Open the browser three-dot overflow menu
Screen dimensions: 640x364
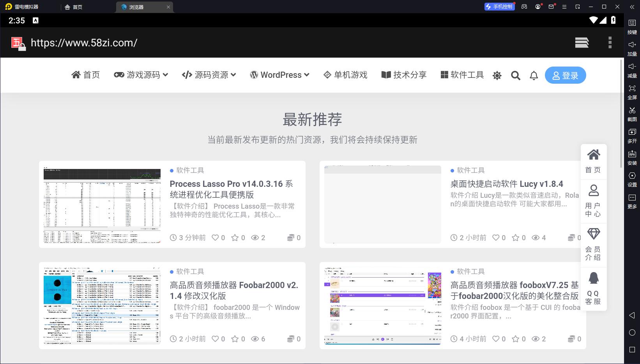(610, 42)
